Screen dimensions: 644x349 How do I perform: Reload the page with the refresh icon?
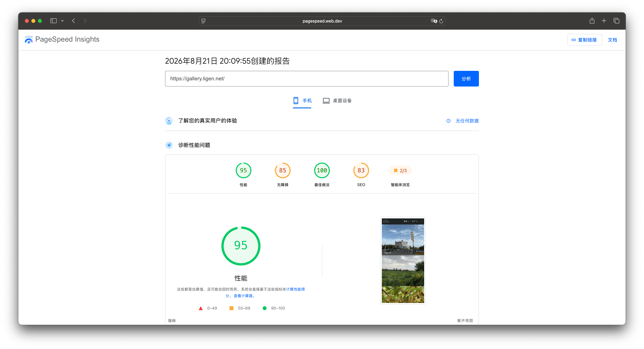pos(441,21)
